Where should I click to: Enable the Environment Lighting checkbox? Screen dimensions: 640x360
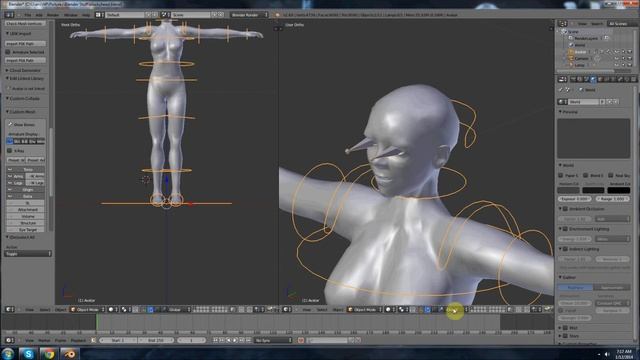pyautogui.click(x=566, y=229)
